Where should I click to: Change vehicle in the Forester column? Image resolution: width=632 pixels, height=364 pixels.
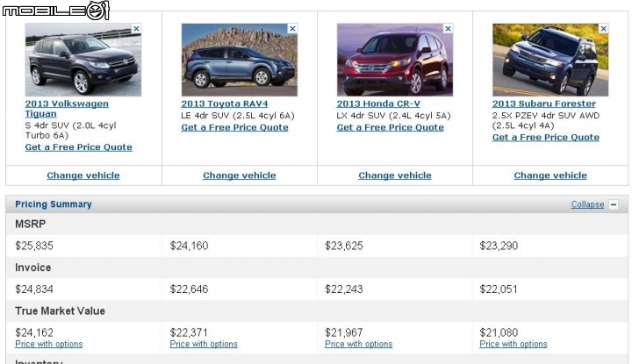click(x=550, y=175)
